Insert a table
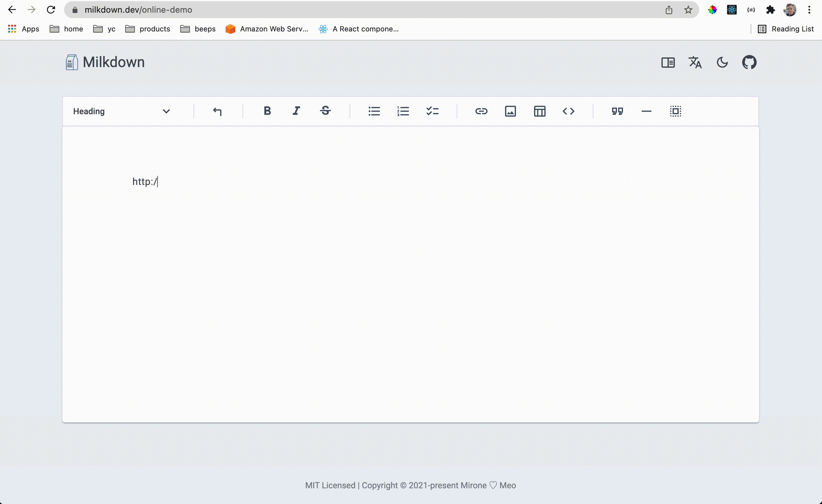Image resolution: width=822 pixels, height=504 pixels. pos(540,111)
